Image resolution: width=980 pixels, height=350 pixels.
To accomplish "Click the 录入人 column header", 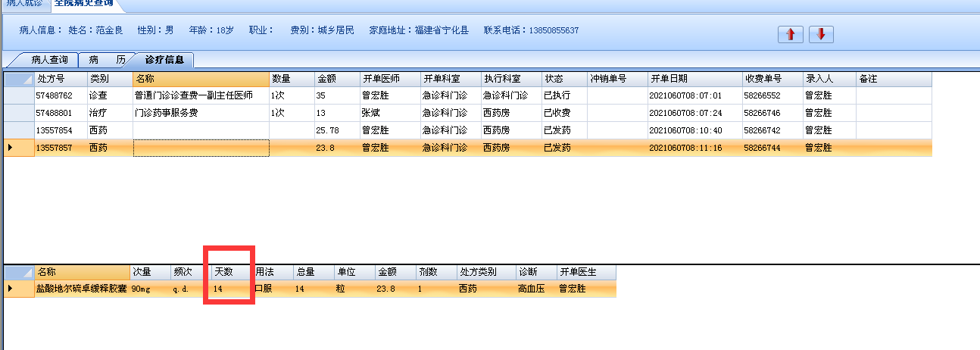I will pos(829,79).
